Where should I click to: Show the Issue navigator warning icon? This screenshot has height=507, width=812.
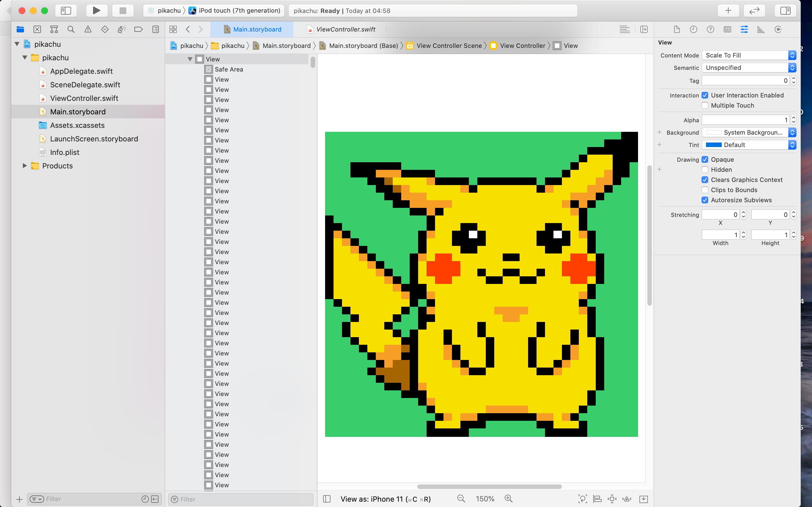[88, 30]
